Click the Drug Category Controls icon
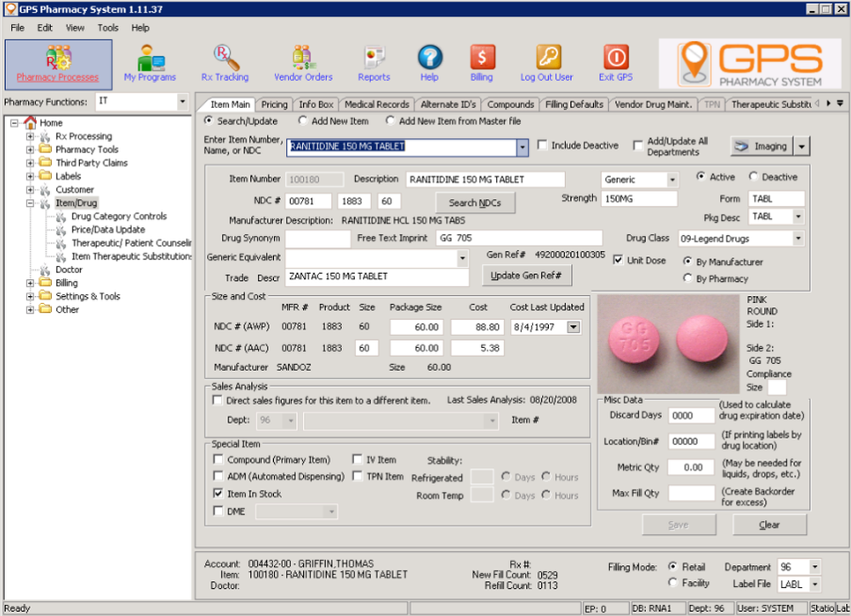This screenshot has height=616, width=851. pyautogui.click(x=61, y=216)
